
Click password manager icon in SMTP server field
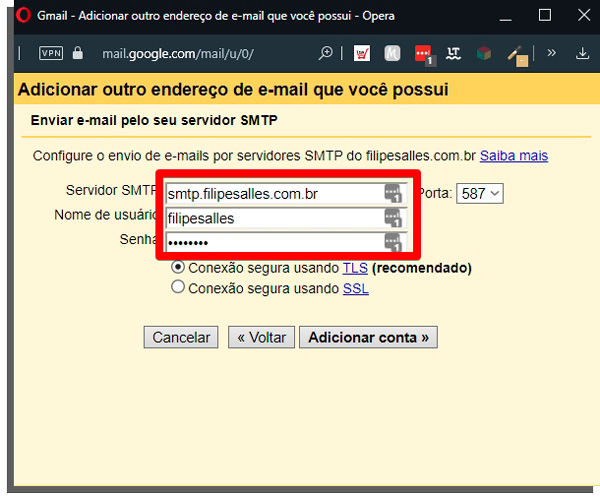click(393, 193)
